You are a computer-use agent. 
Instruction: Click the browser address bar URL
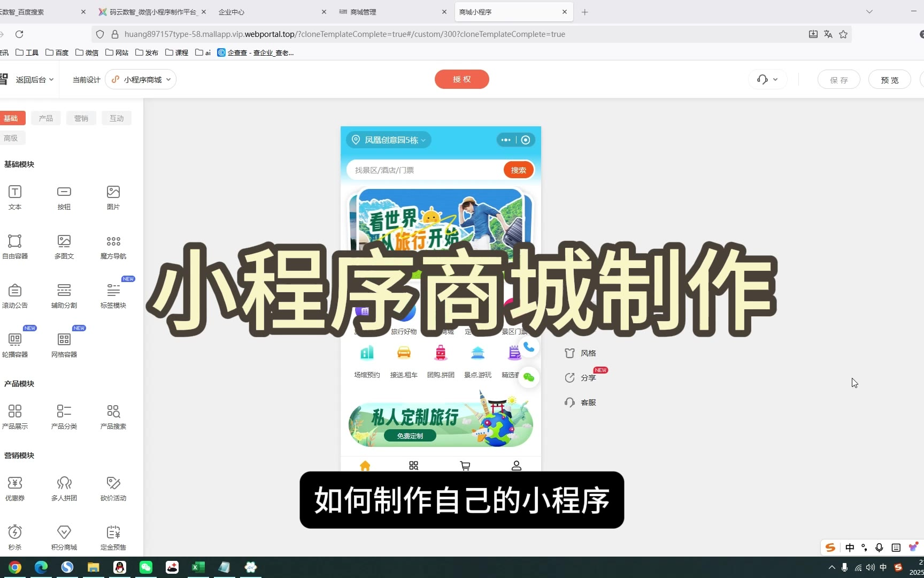coord(345,34)
